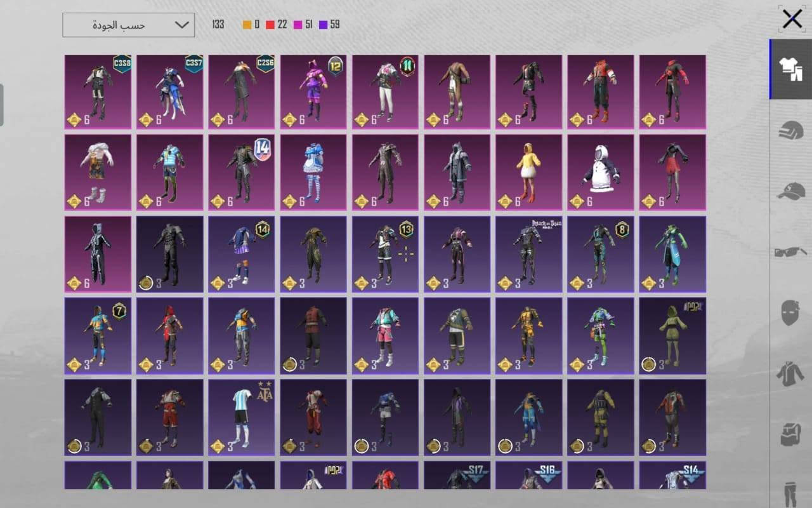
Task: Select the outfit with badge 7
Action: [98, 335]
